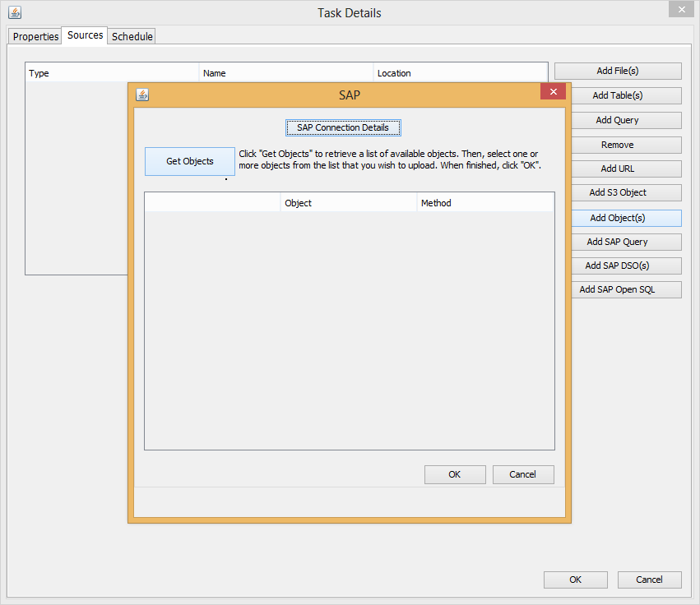Click the Java icon in Task Details title bar
Screen dimensions: 700x605
click(x=15, y=12)
